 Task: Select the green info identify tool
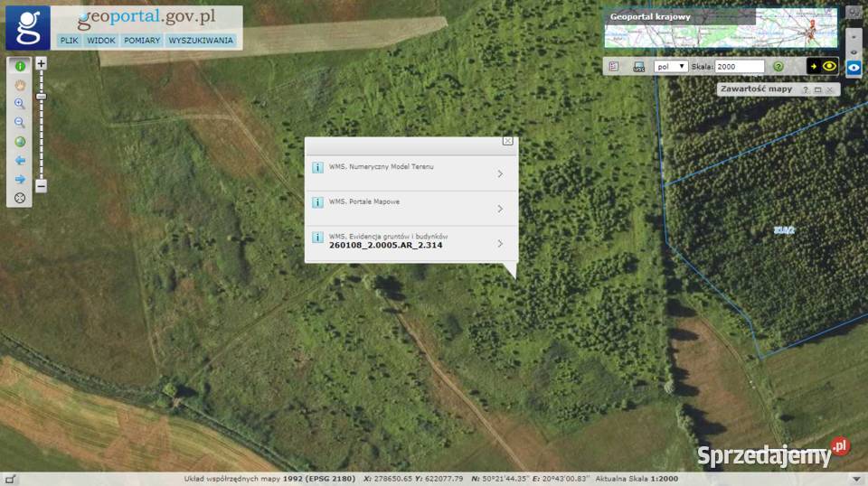coord(19,67)
